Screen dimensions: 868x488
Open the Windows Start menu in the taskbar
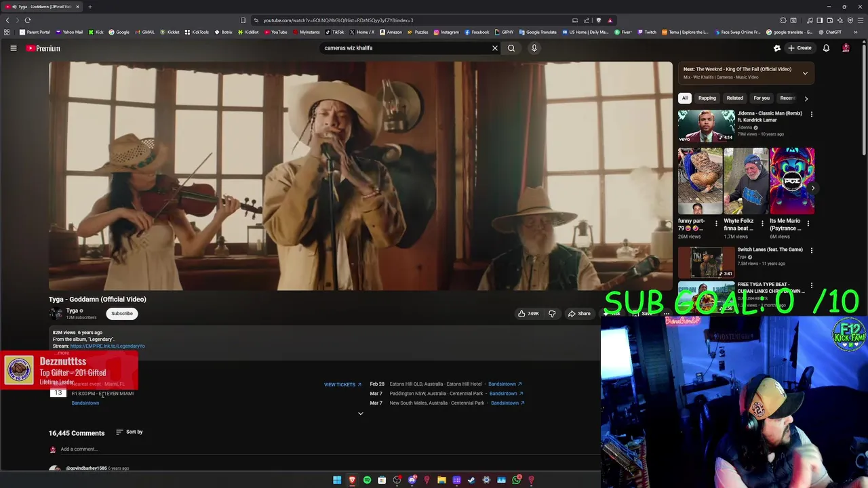point(337,480)
